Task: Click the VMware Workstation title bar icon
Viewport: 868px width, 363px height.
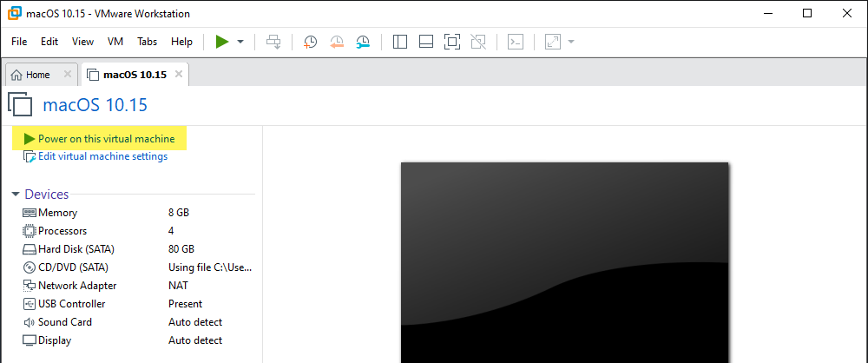Action: click(x=15, y=13)
